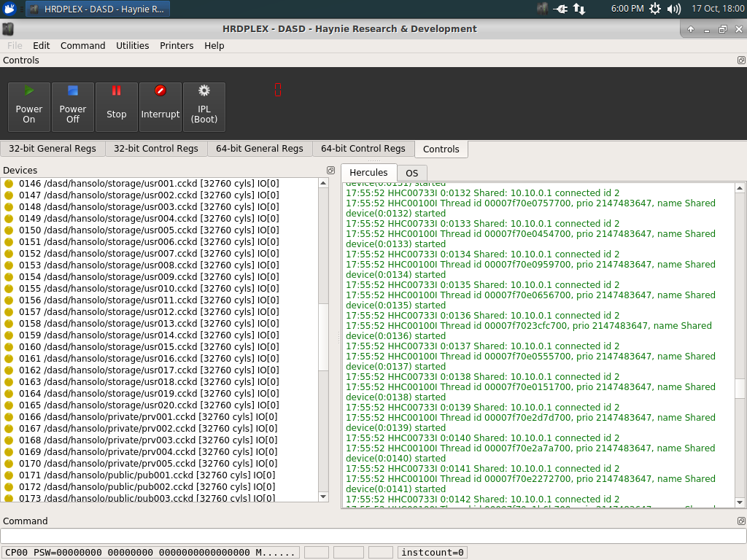The image size is (747, 560).
Task: Switch to the 64-bit Control Regs tab
Action: tap(363, 149)
